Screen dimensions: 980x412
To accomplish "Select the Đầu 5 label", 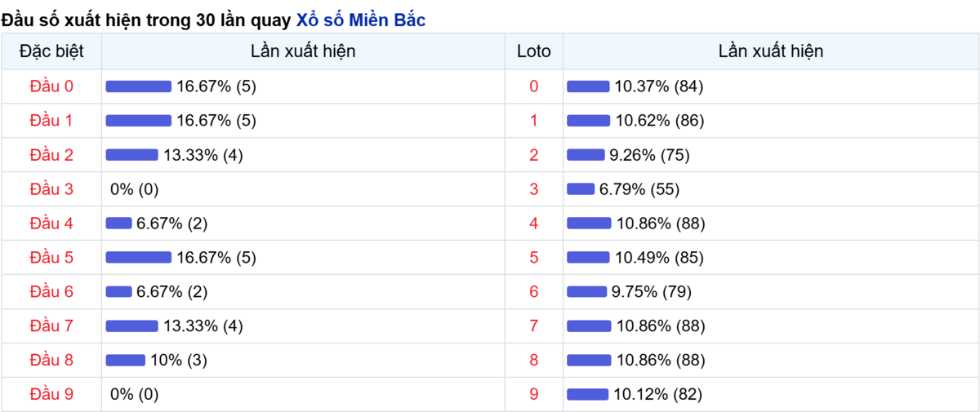I will click(x=51, y=258).
